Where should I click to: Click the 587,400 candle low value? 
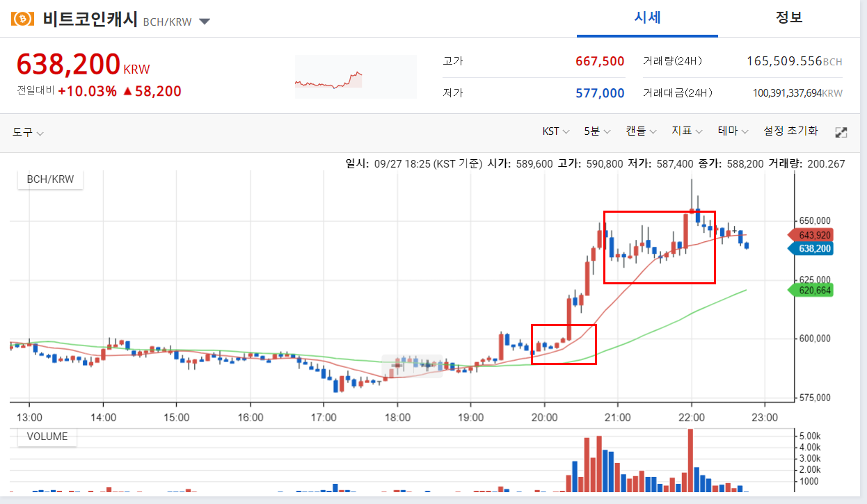pos(674,164)
